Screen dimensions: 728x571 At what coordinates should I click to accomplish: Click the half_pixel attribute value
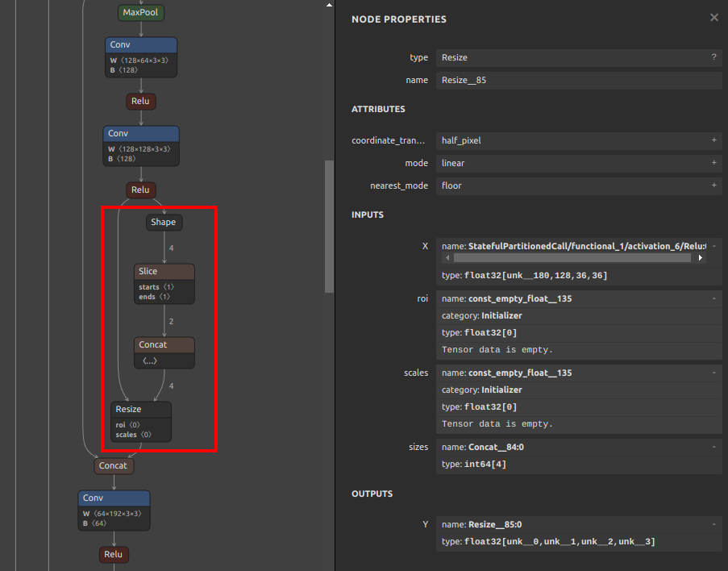pyautogui.click(x=461, y=140)
